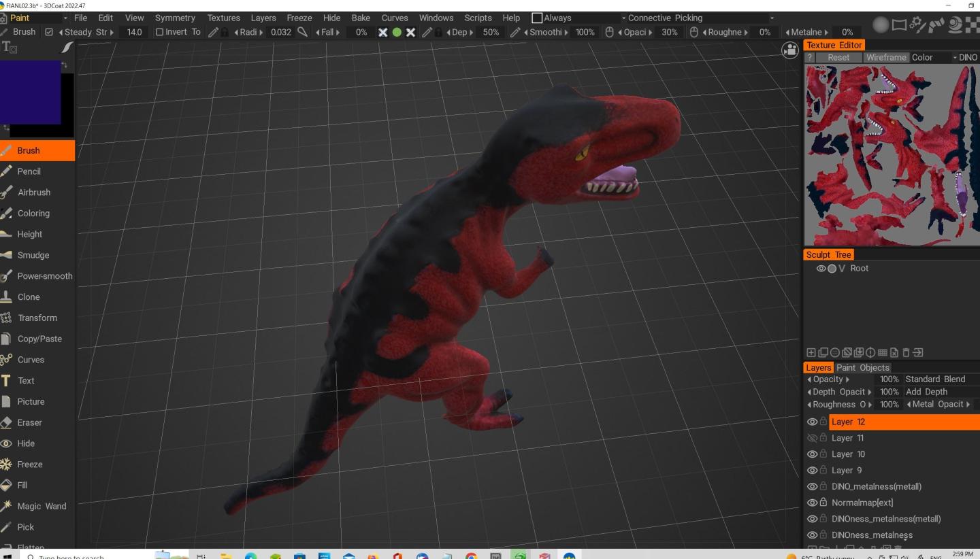Open the Bake menu
This screenshot has width=980, height=559.
click(361, 18)
